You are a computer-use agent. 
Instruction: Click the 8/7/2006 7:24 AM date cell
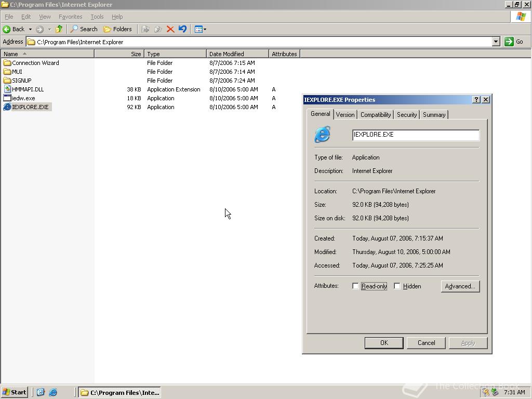232,81
